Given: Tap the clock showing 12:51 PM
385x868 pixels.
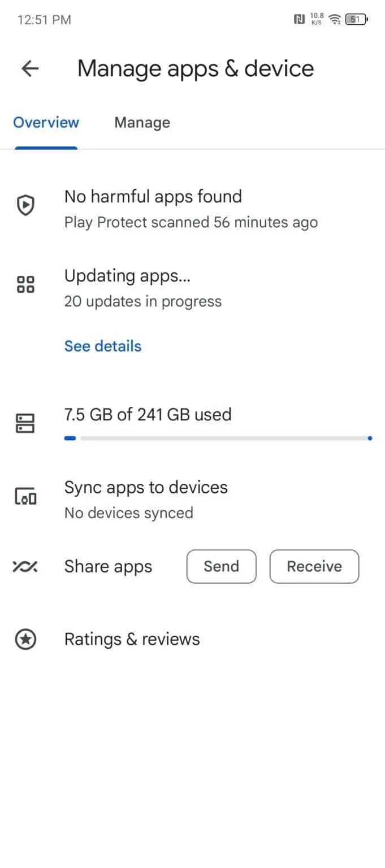Looking at the screenshot, I should click(44, 19).
